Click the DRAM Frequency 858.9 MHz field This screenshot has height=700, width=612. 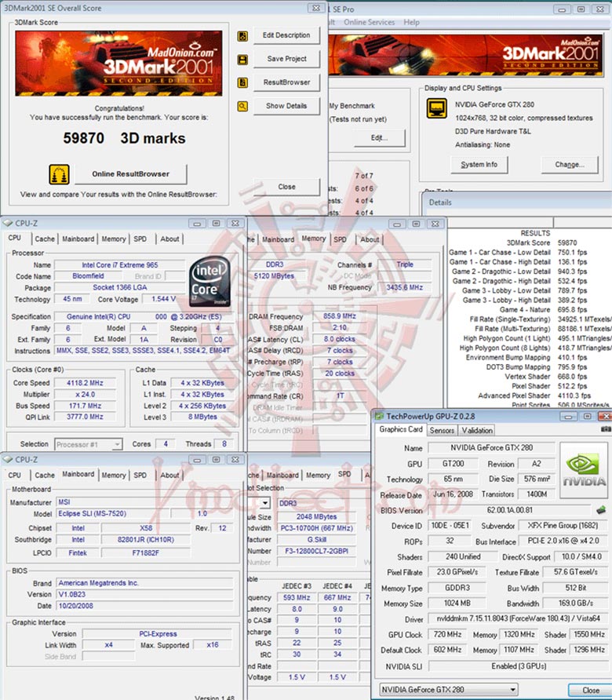coord(340,316)
